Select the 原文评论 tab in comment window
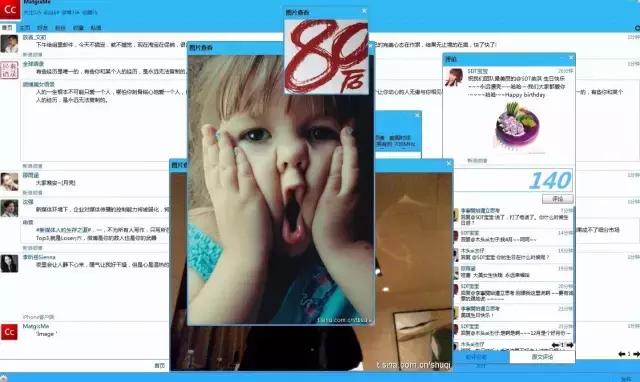640x382 pixels. (x=542, y=357)
